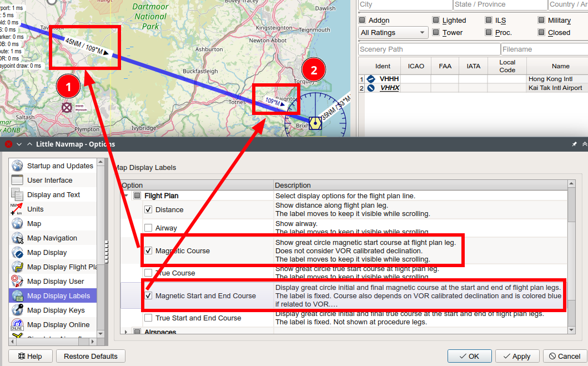This screenshot has width=588, height=366.
Task: Select the Units page icon
Action: [x=17, y=209]
